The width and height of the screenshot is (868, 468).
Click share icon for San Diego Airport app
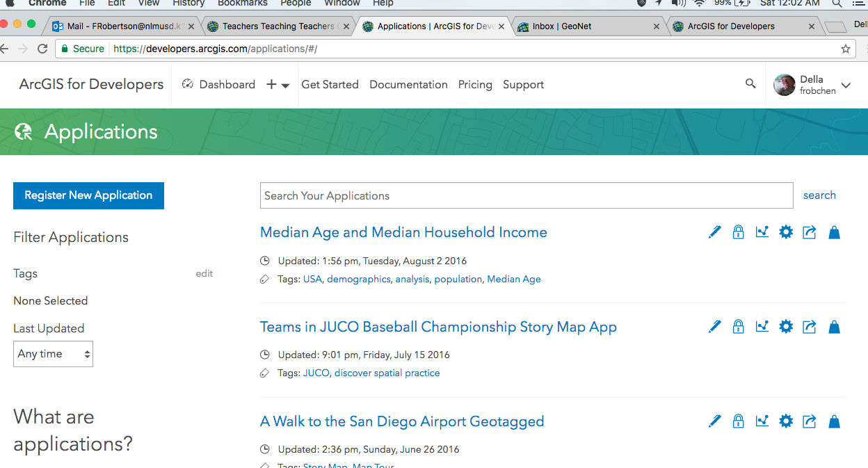pyautogui.click(x=810, y=421)
